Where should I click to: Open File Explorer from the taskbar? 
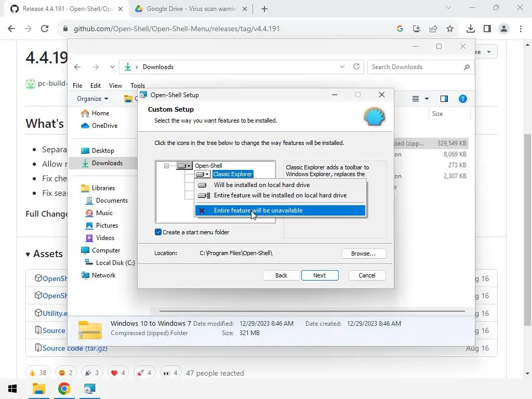tap(38, 389)
